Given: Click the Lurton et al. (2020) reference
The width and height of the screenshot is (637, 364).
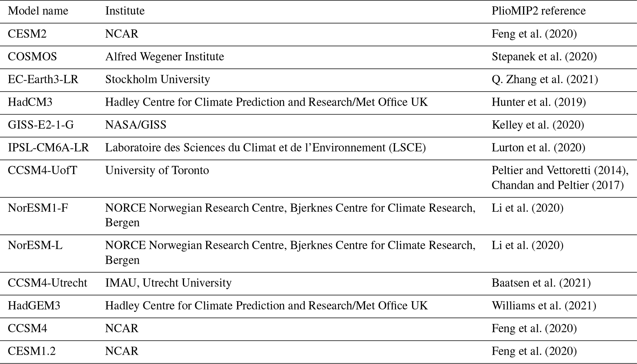Looking at the screenshot, I should click(x=538, y=148).
